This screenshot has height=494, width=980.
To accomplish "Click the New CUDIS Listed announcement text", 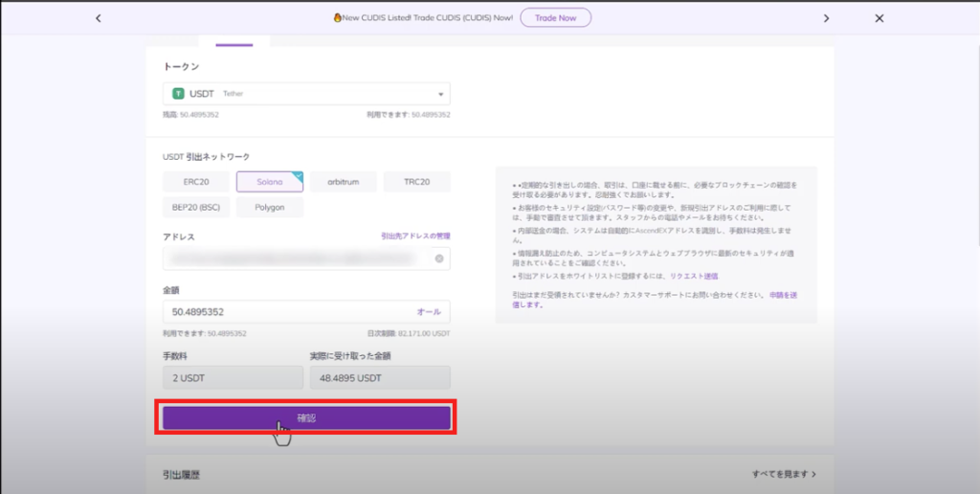I will click(423, 18).
